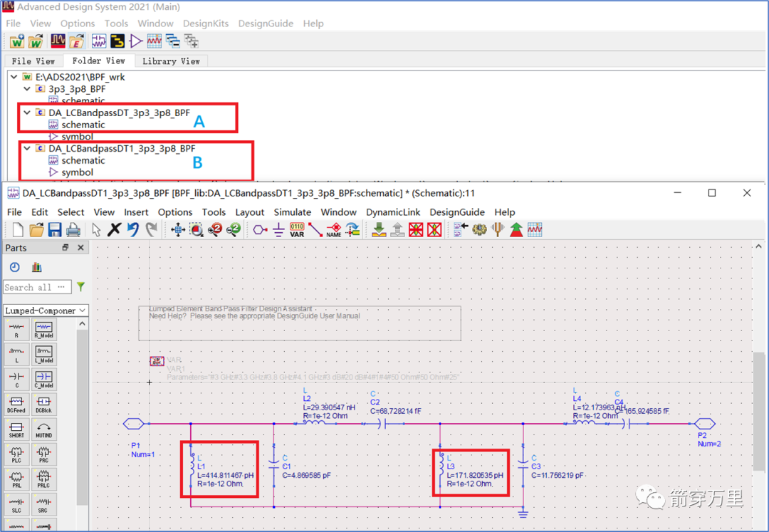Open the example workspace folder icon

tap(76, 42)
